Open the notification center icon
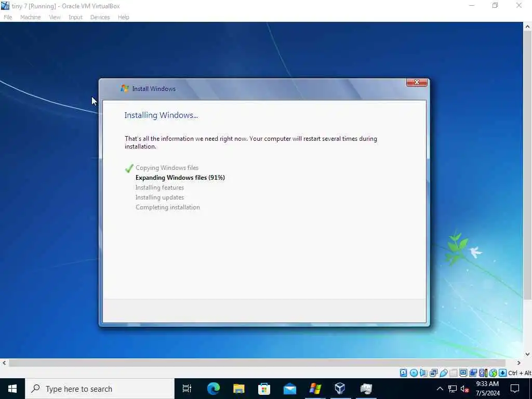 point(515,389)
